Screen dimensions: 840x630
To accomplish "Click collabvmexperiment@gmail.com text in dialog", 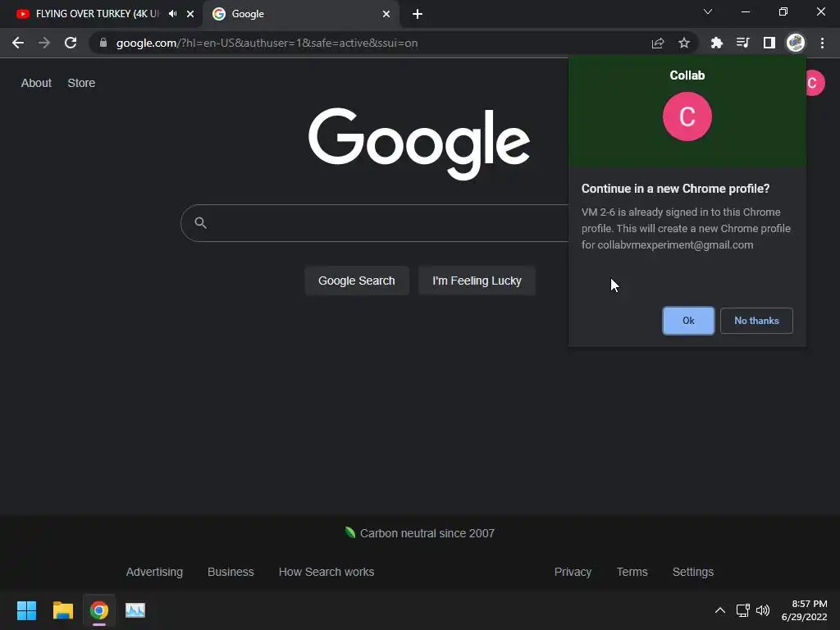I will pyautogui.click(x=675, y=244).
